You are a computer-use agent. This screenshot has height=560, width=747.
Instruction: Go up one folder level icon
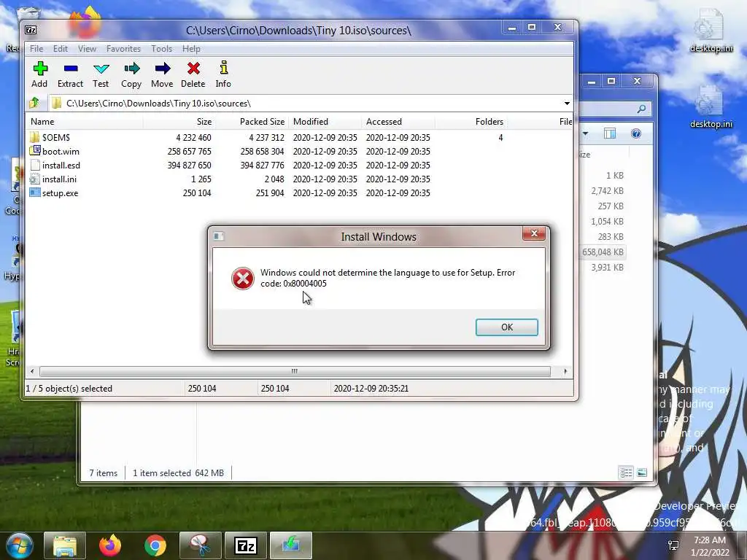coord(34,103)
